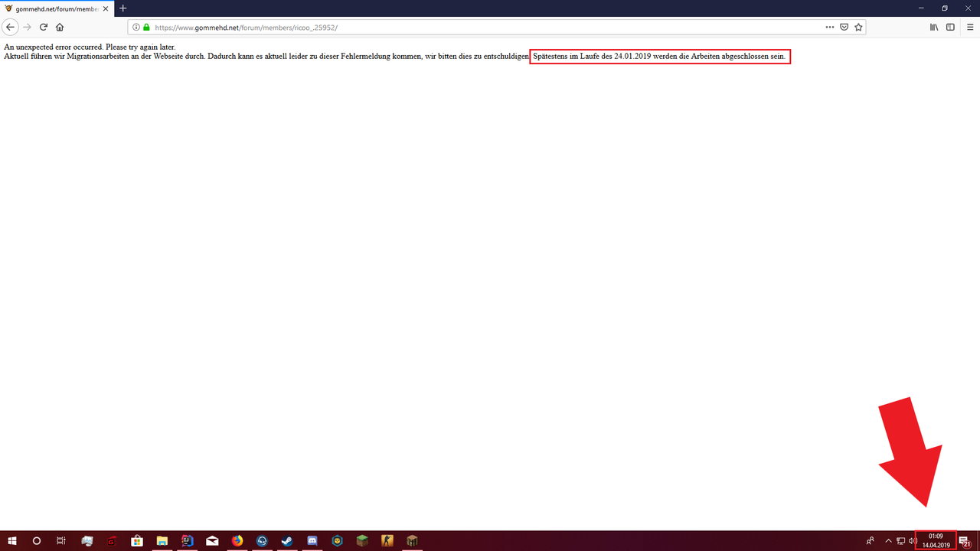The image size is (980, 551).
Task: Restore down the Firefox window
Action: click(x=945, y=8)
